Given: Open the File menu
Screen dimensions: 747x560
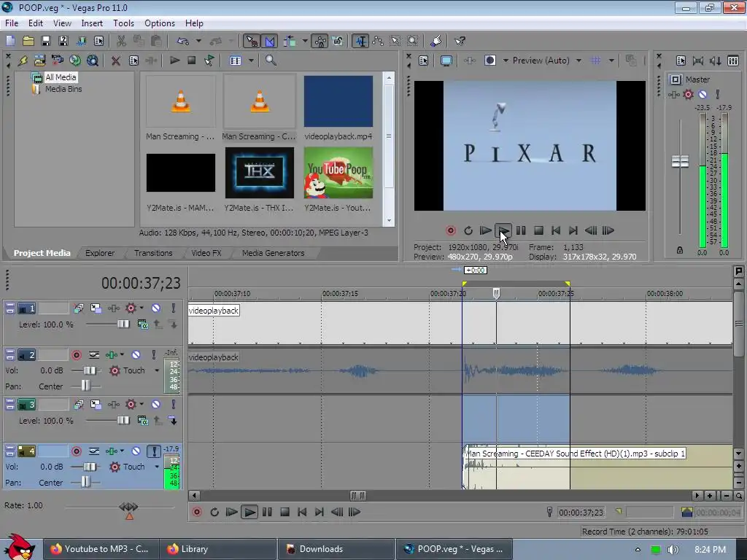Looking at the screenshot, I should [x=12, y=23].
